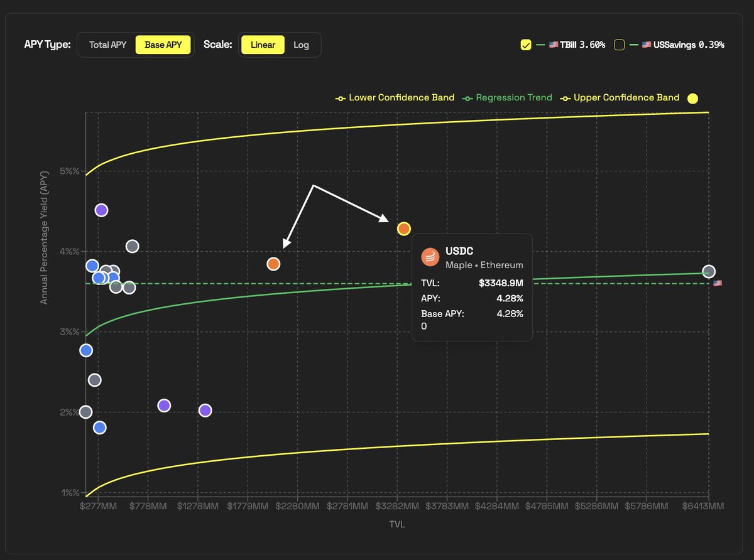The image size is (754, 560).
Task: Toggle Upper Confidence Band legend entry
Action: click(620, 98)
